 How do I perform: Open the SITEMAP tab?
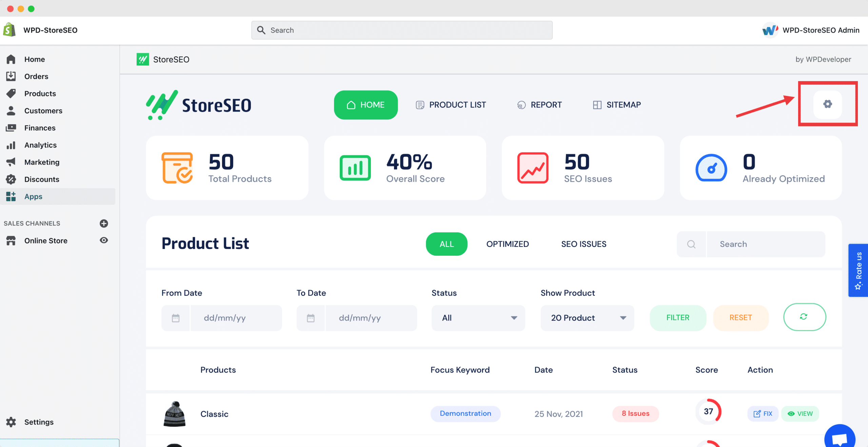point(617,105)
